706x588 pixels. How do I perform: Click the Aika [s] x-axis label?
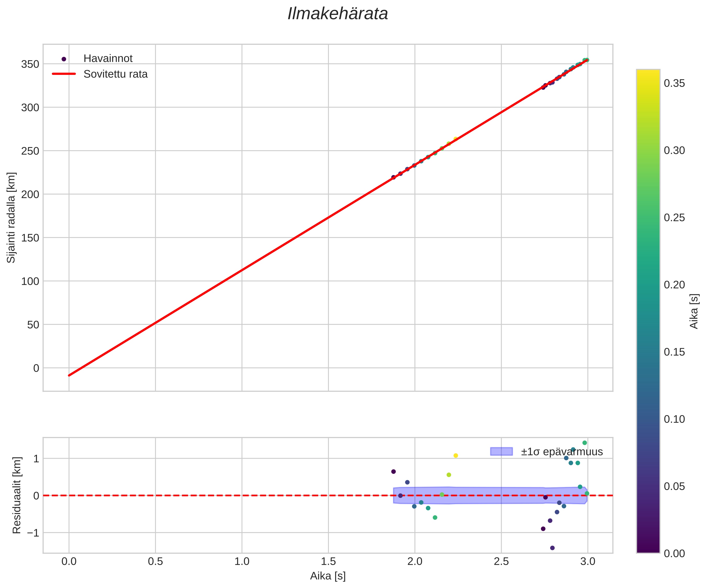click(327, 576)
